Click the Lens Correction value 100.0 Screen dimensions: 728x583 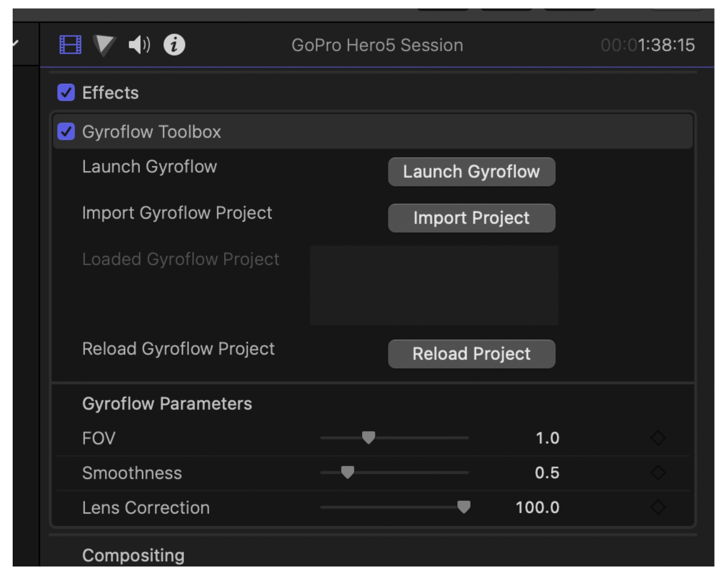[x=537, y=508]
